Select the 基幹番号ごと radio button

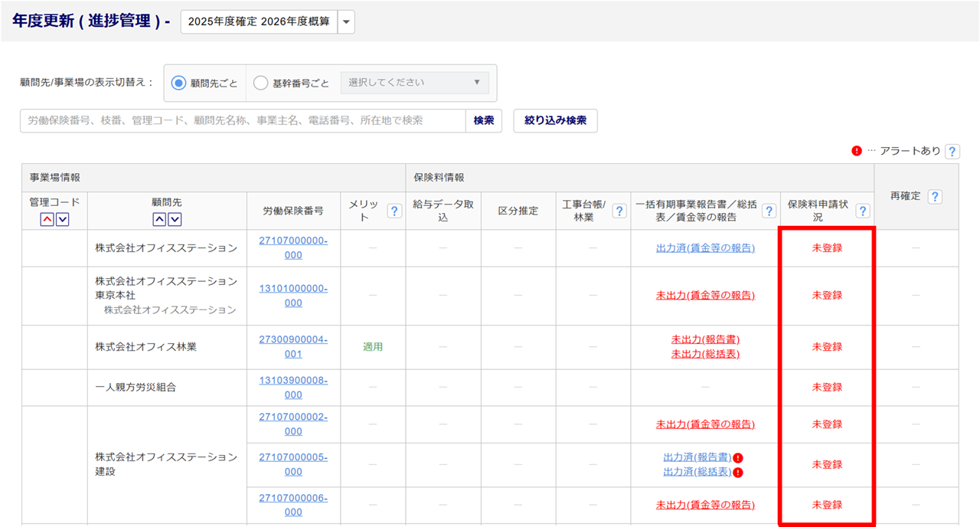click(x=260, y=83)
